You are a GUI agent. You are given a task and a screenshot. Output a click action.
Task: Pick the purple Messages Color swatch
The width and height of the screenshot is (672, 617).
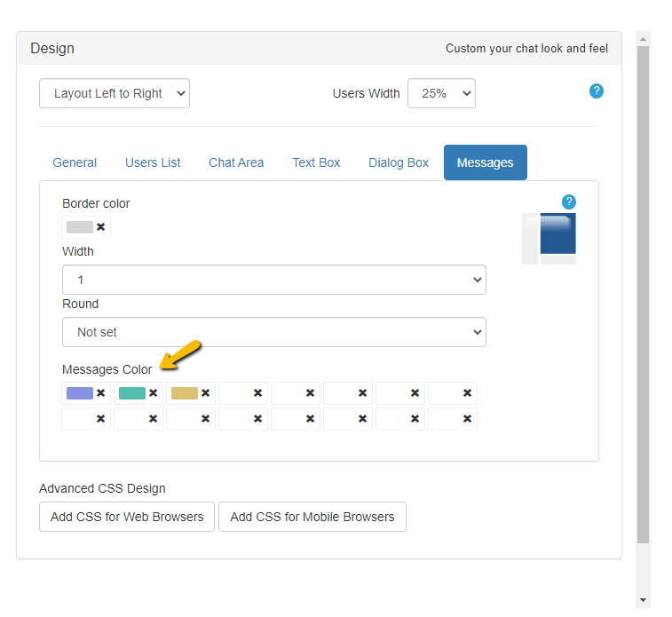click(x=80, y=393)
